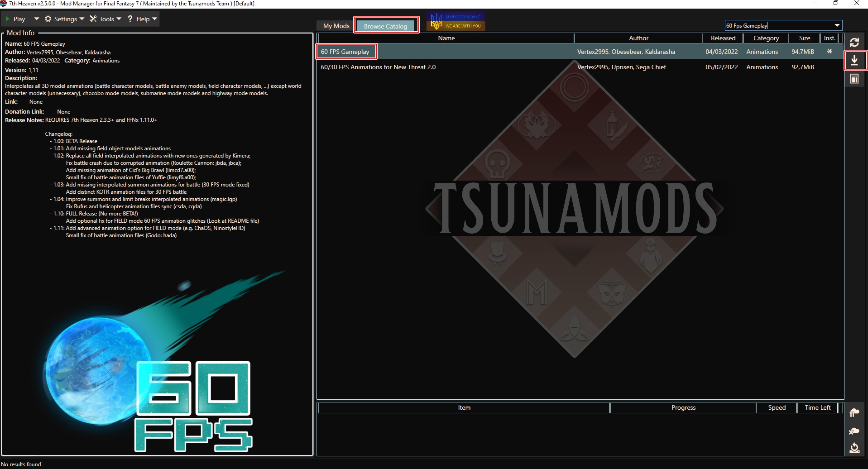Click the 94,7MiB size cell
The image size is (868, 469).
point(803,52)
